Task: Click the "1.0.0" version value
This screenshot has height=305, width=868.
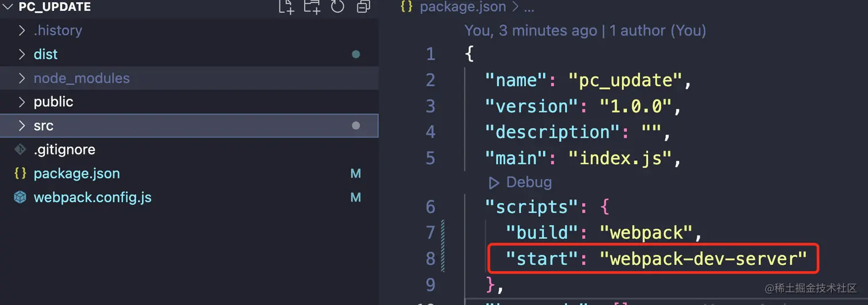Action: coord(634,106)
